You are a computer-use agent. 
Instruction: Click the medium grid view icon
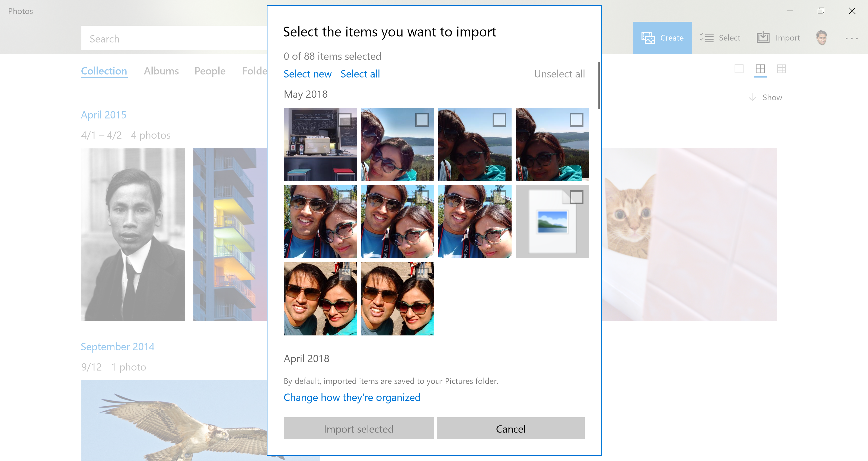click(760, 69)
